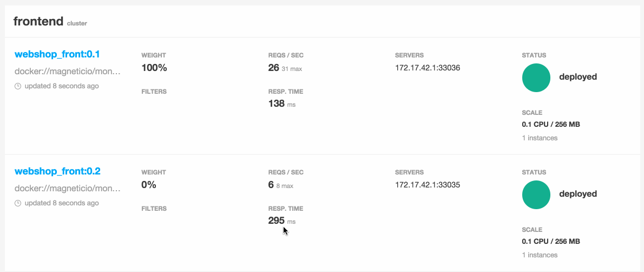Click the green status circle for webshop_front:0.2
Viewport: 644px width, 272px height.
536,195
